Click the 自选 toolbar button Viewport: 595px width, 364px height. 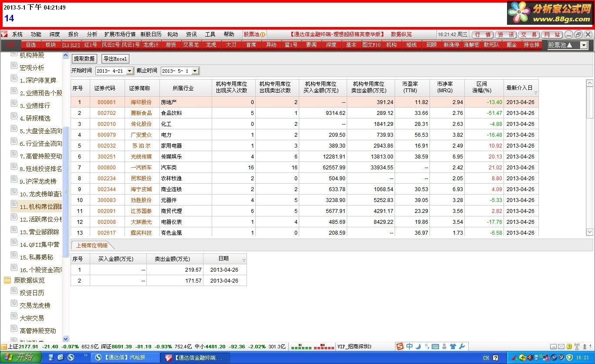(x=31, y=45)
